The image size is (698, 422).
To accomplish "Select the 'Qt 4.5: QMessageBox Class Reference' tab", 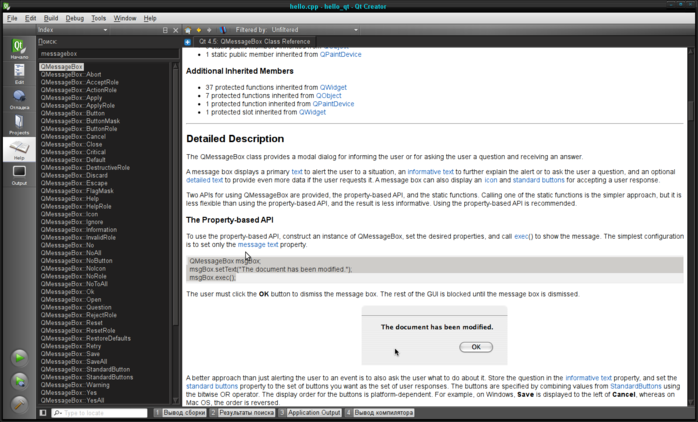I will click(x=254, y=41).
